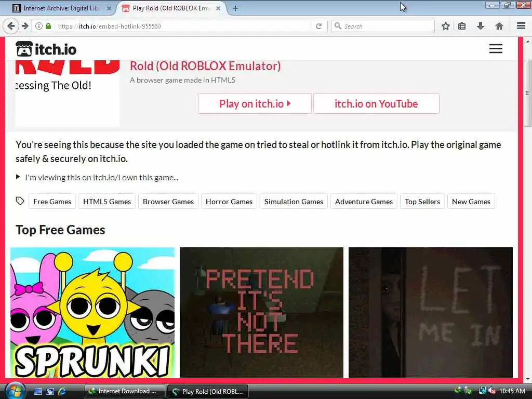Open the Browser Games tag
The image size is (532, 399).
click(168, 202)
